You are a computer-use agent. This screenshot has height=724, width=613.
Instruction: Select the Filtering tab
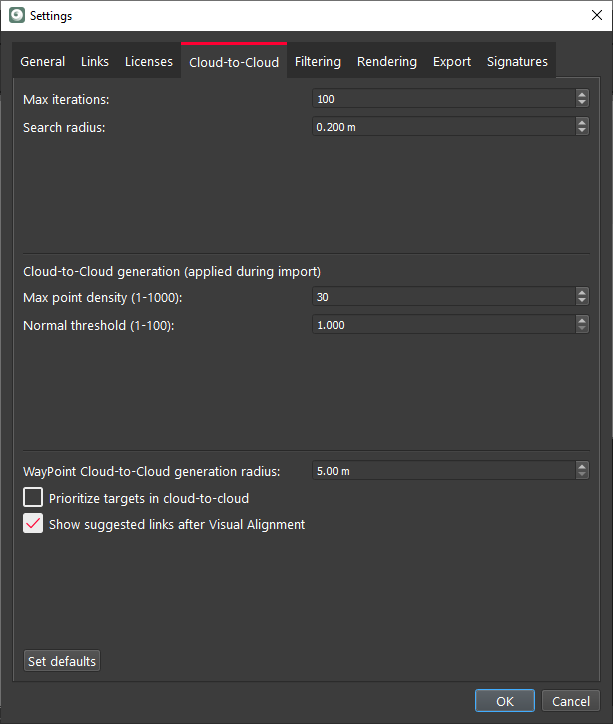pyautogui.click(x=317, y=62)
